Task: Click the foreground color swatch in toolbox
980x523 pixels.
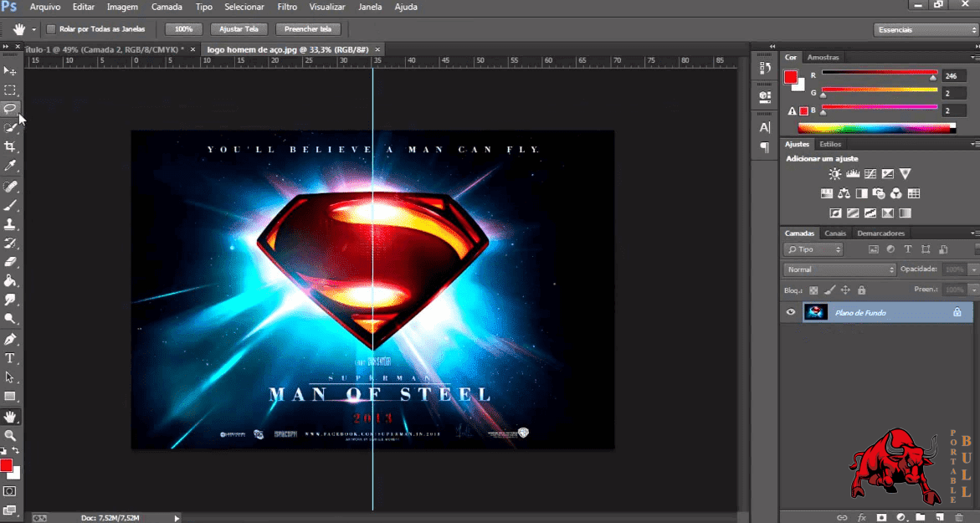Action: point(6,465)
